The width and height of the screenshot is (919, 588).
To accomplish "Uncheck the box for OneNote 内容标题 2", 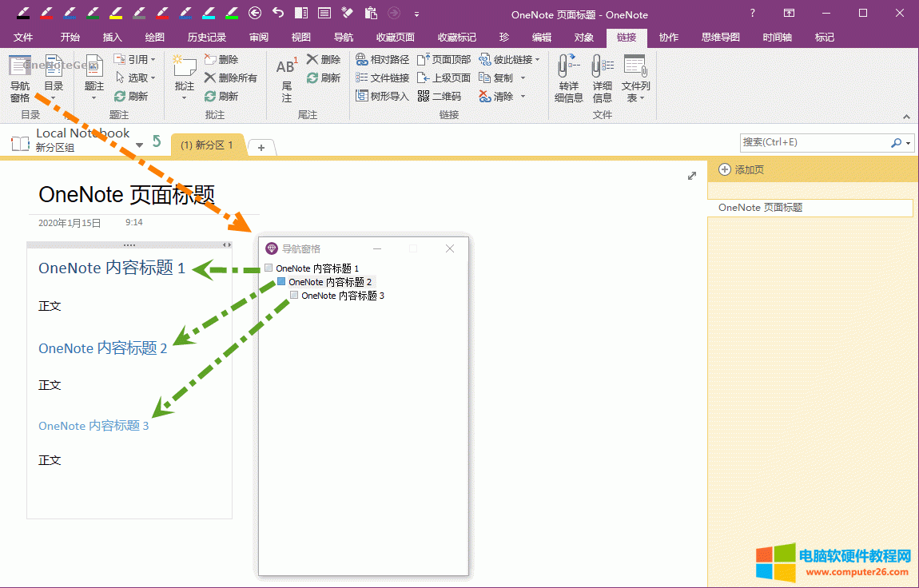I will tap(281, 281).
